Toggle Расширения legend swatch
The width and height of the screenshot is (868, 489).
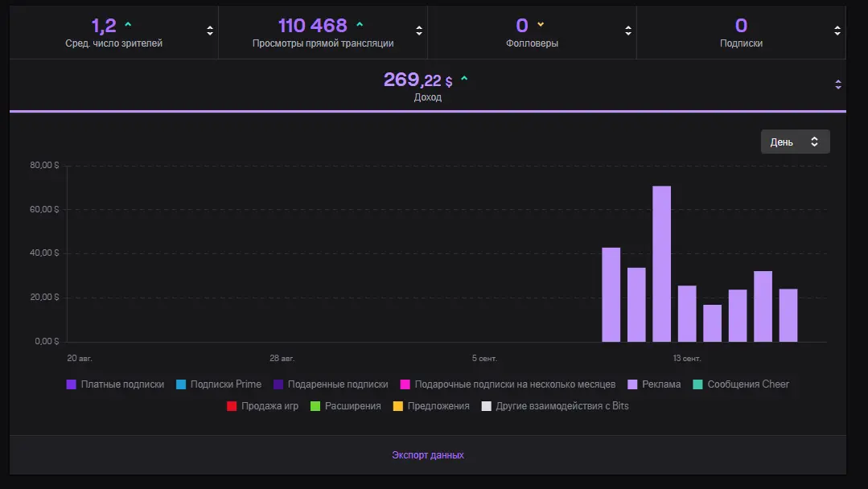(315, 406)
